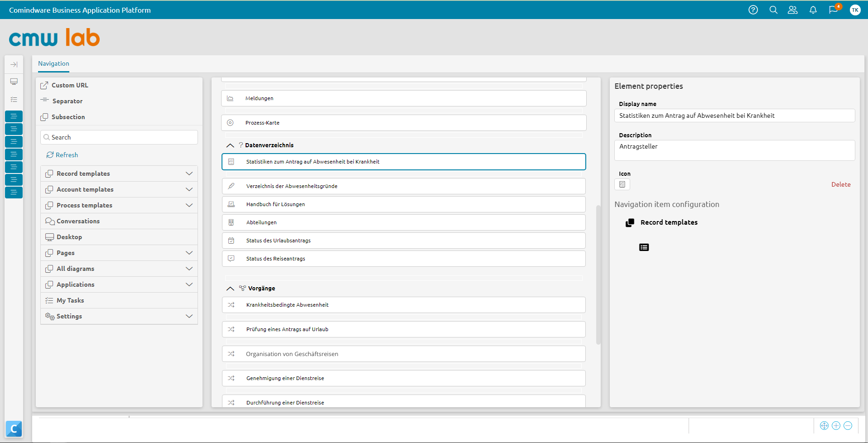Expand Applications section chevron

(189, 284)
